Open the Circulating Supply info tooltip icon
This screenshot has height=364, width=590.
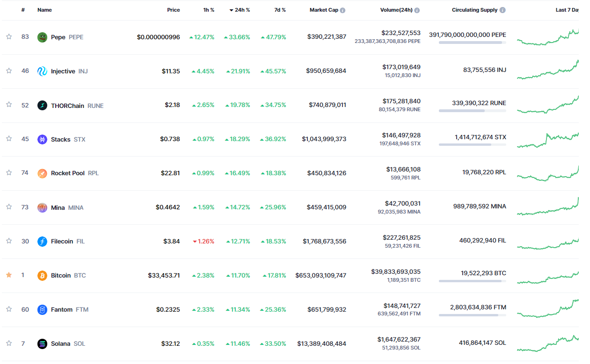(x=503, y=10)
